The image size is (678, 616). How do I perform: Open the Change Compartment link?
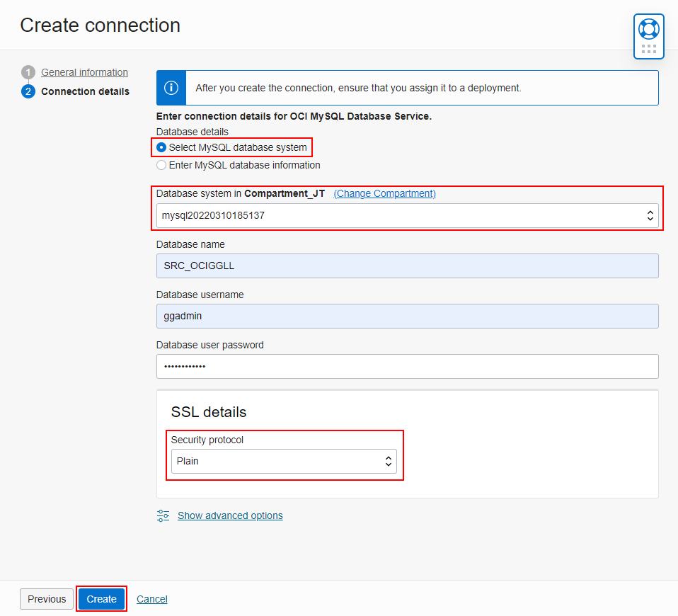(x=384, y=193)
